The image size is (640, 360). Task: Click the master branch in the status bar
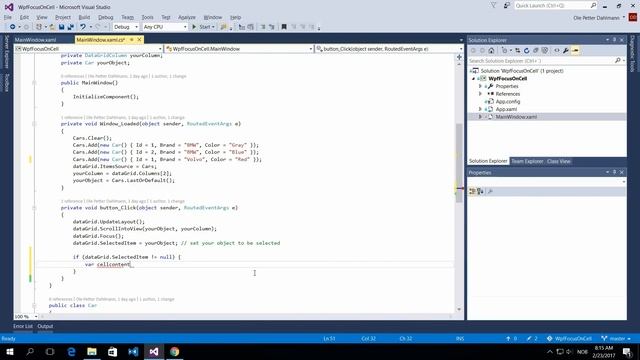616,339
